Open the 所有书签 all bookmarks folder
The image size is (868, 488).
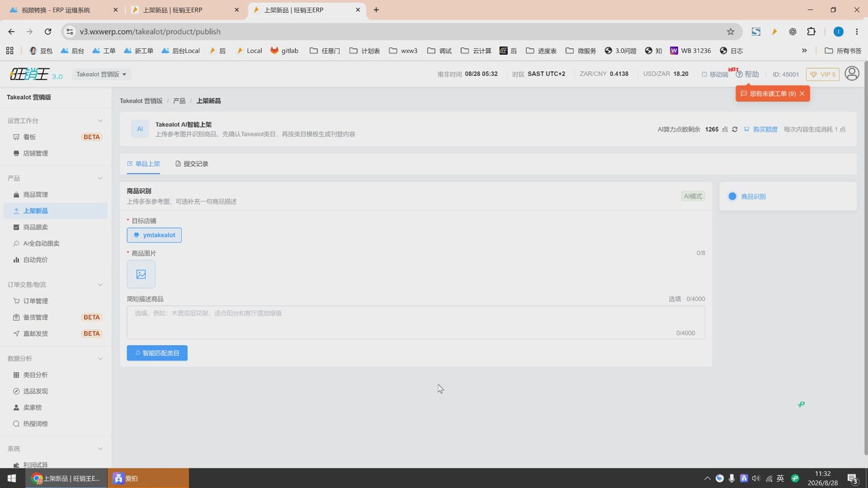point(843,51)
